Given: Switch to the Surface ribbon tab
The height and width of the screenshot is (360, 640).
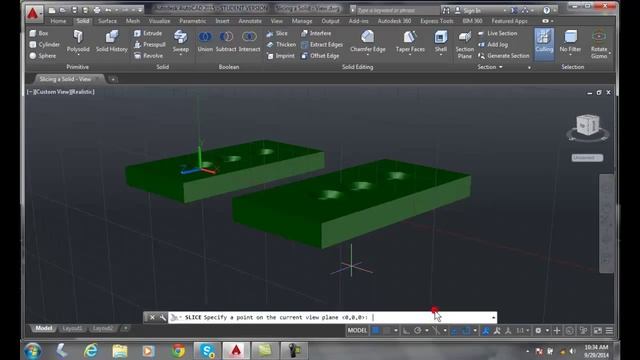Looking at the screenshot, I should tap(107, 21).
